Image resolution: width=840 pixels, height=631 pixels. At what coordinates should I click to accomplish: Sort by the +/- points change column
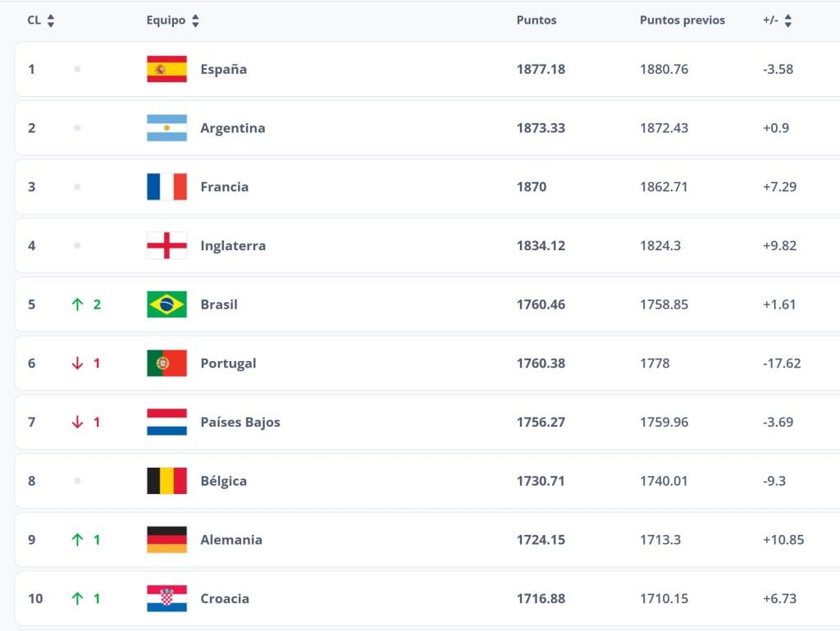pos(787,21)
